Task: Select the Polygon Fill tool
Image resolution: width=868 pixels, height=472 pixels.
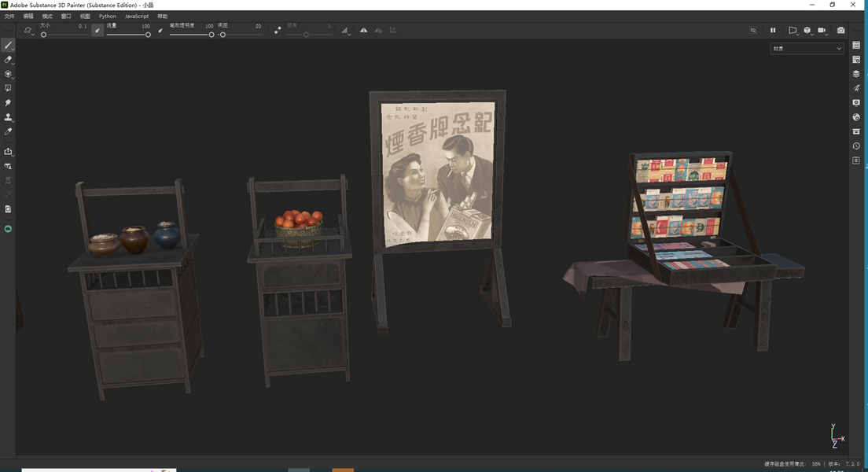Action: click(x=9, y=89)
